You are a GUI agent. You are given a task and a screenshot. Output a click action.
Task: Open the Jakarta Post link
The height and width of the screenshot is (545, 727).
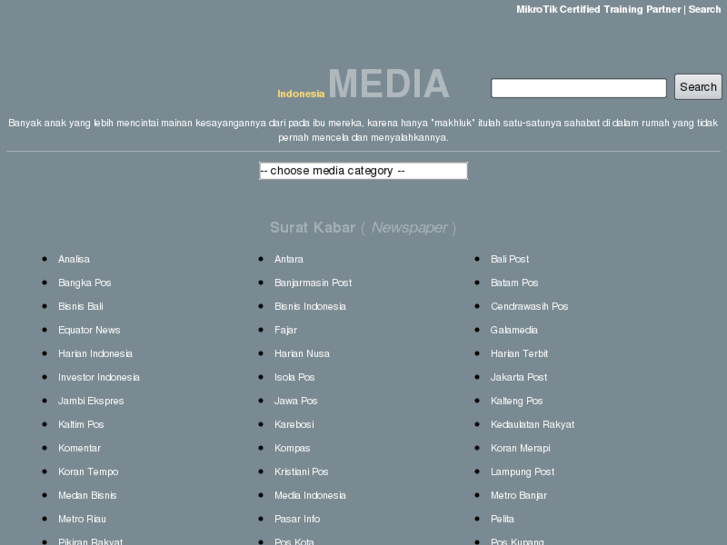(x=519, y=378)
